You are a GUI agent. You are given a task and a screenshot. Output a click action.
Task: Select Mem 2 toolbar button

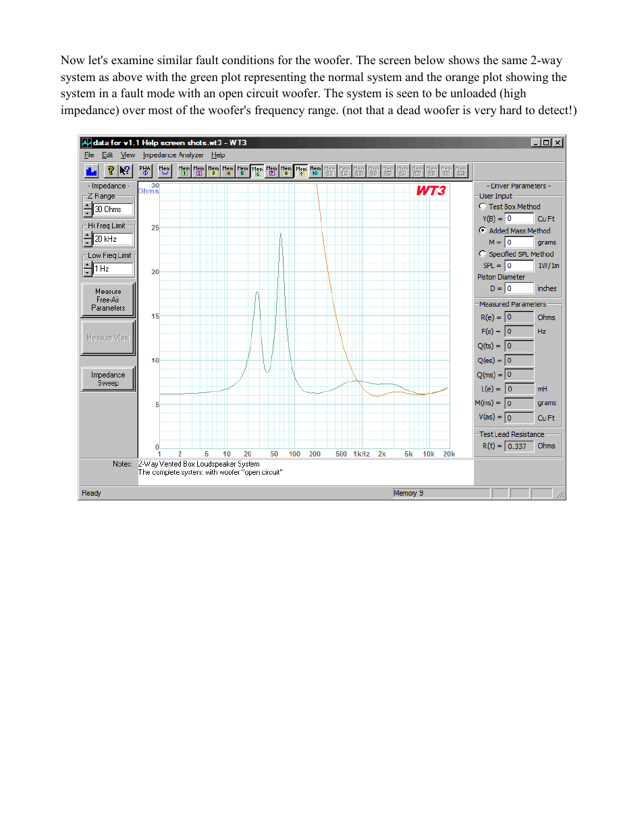pyautogui.click(x=199, y=171)
